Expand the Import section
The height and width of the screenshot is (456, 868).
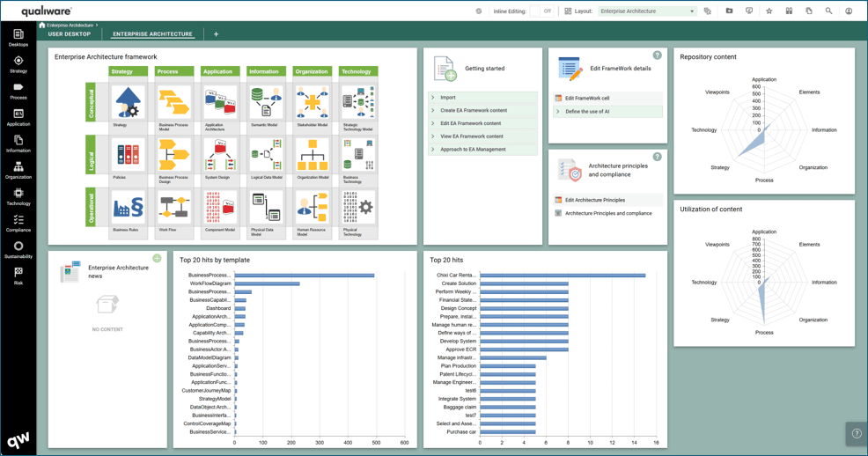pyautogui.click(x=448, y=98)
